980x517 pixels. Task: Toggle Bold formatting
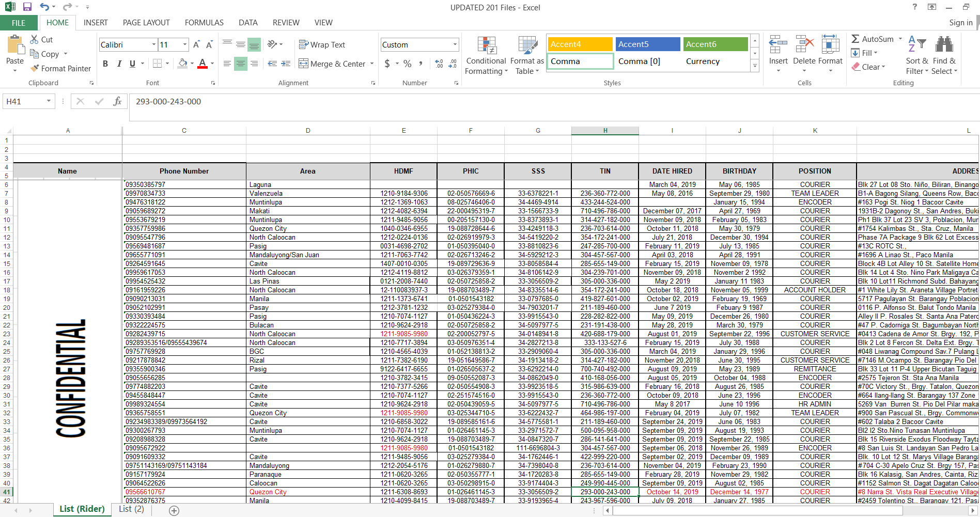point(105,64)
